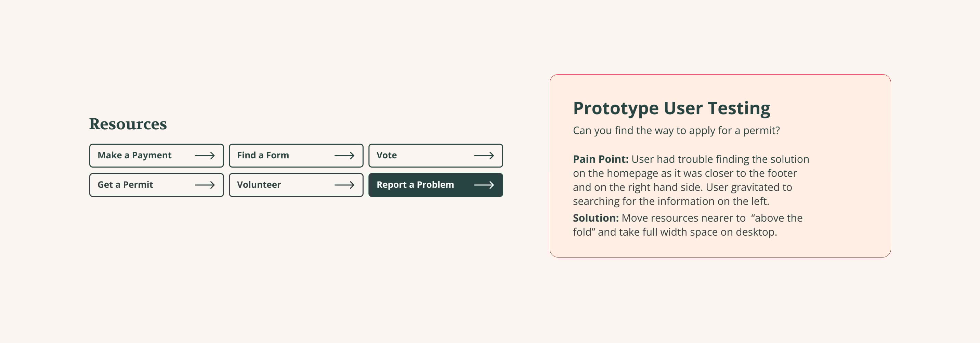Click the white arrow on Report a Problem
This screenshot has height=343, width=980.
click(484, 185)
